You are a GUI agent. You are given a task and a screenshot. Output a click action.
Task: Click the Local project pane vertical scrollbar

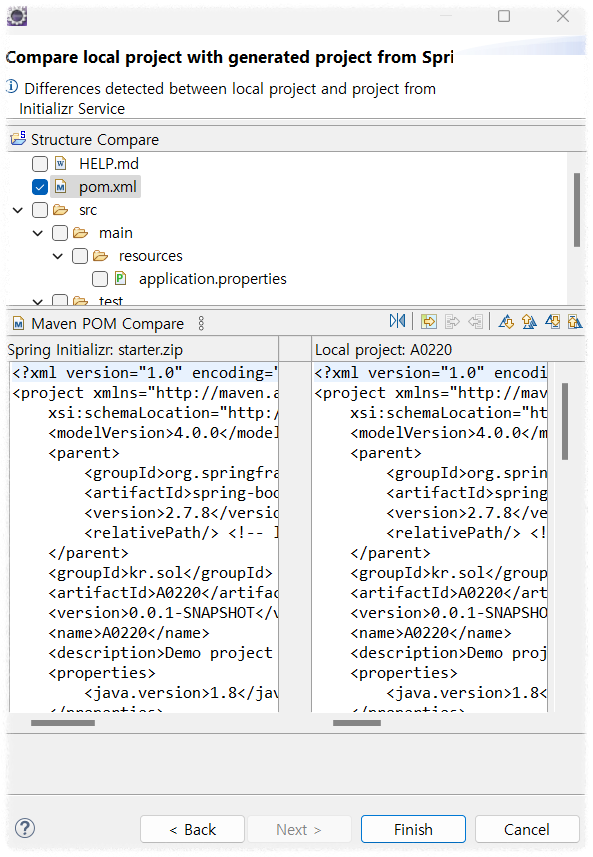[565, 421]
